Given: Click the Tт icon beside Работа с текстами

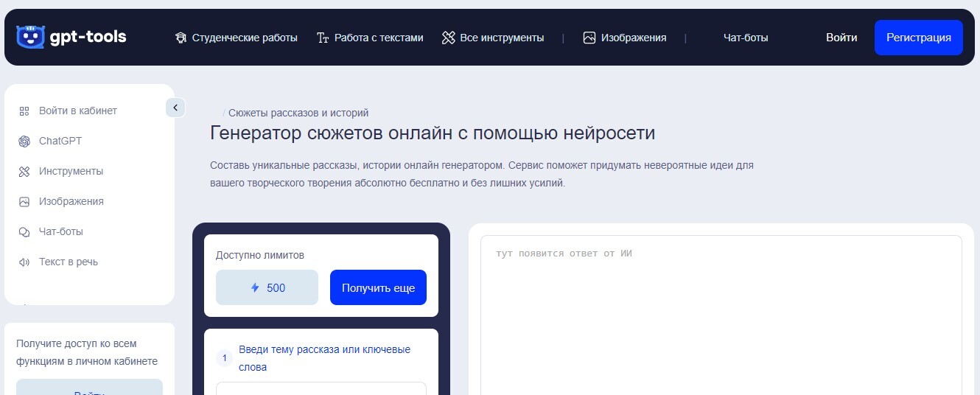Looking at the screenshot, I should pyautogui.click(x=323, y=38).
